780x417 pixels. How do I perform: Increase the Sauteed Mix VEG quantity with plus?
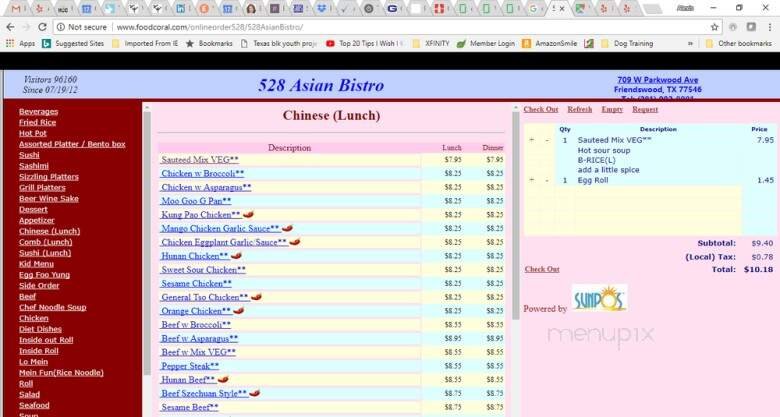pos(531,140)
